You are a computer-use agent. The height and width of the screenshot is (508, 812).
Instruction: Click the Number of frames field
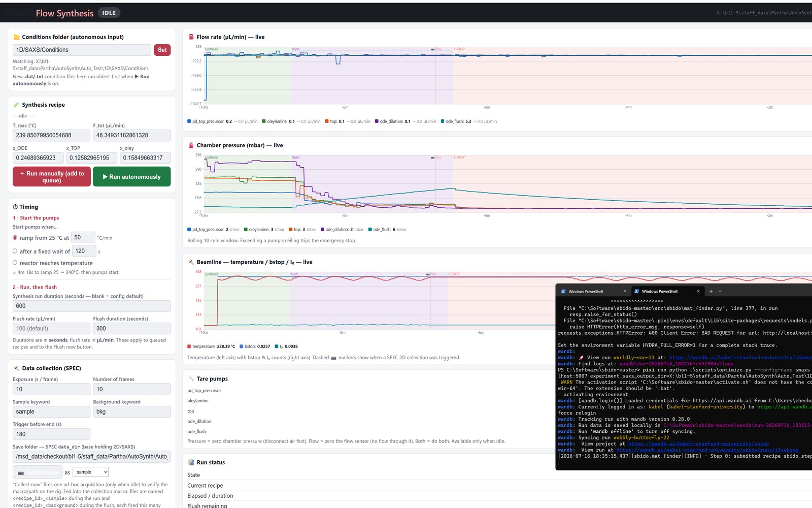132,389
